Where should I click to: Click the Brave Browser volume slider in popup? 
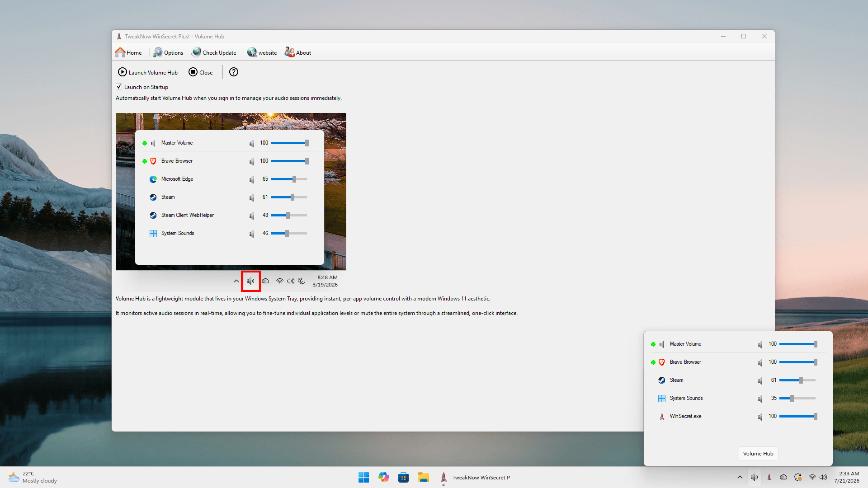click(798, 362)
